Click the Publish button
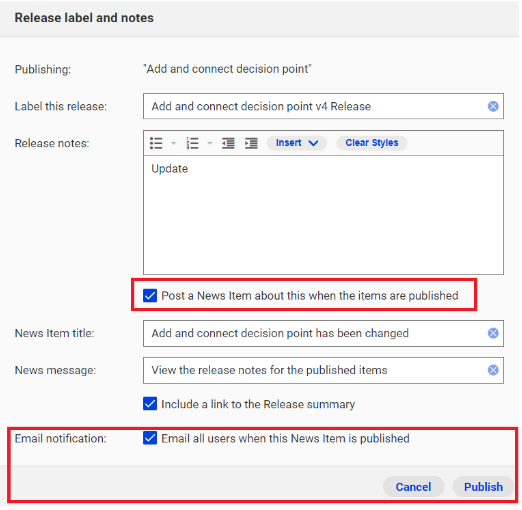Screen dimensions: 522x510 (483, 487)
